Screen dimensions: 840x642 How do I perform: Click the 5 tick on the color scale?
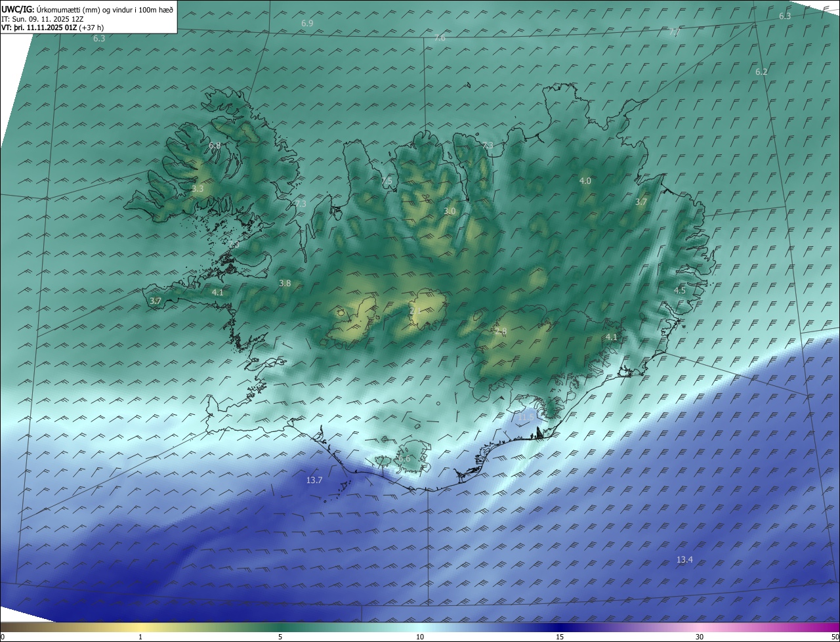[280, 637]
